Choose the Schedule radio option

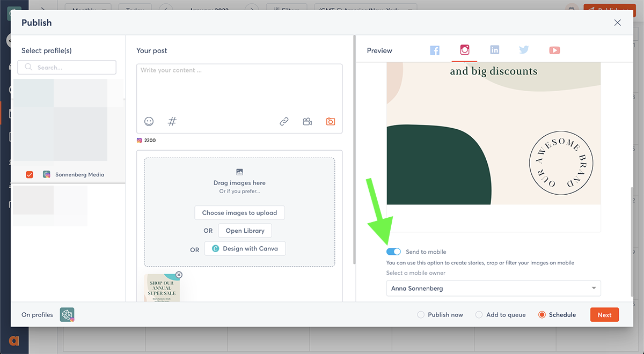[x=541, y=315]
